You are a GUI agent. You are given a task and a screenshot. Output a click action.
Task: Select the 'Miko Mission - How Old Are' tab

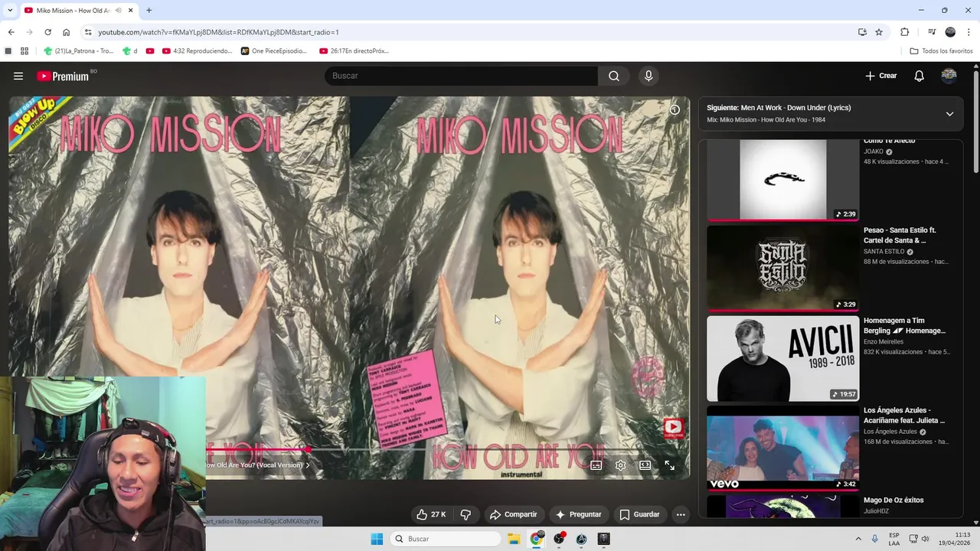(73, 11)
